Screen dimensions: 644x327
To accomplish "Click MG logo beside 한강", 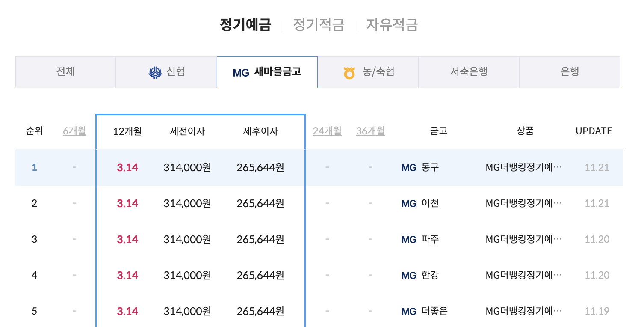I will 409,276.
